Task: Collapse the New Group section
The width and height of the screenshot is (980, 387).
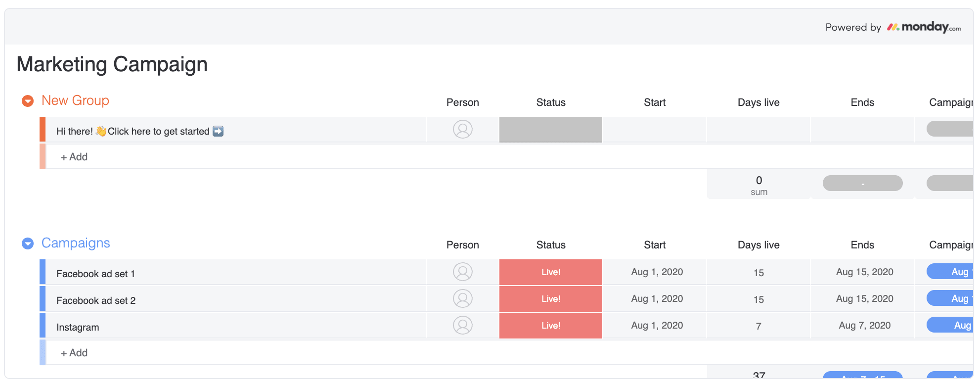Action: pos(28,101)
